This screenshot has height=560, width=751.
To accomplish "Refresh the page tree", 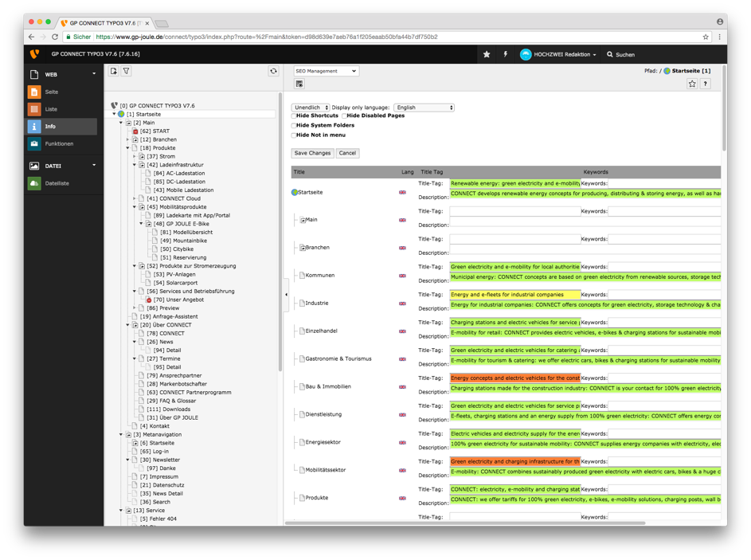I will pyautogui.click(x=273, y=72).
